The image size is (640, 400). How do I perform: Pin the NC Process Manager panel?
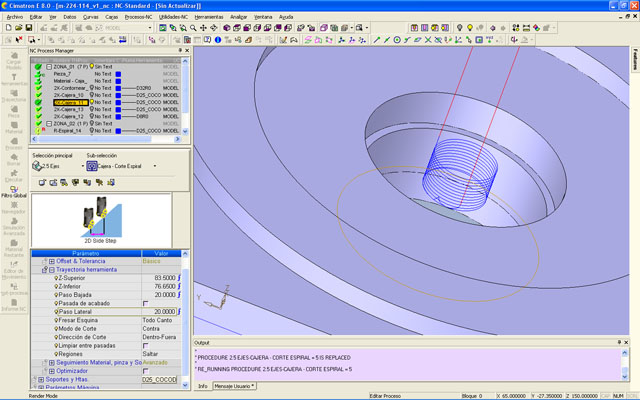(x=180, y=50)
